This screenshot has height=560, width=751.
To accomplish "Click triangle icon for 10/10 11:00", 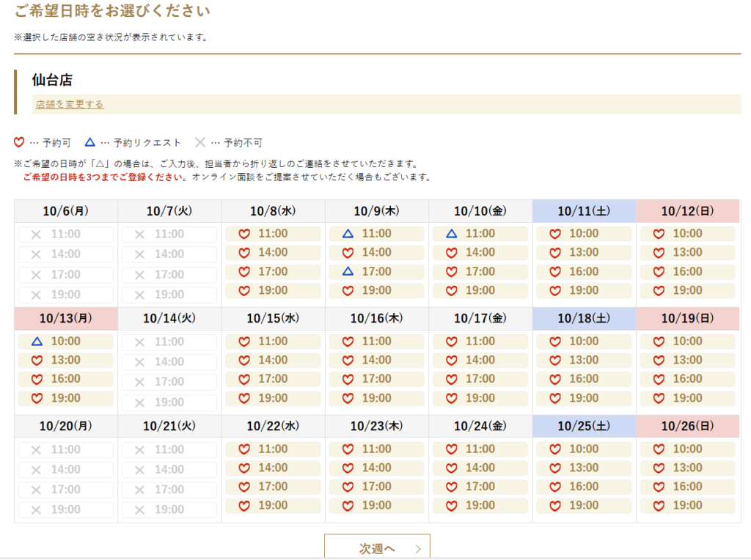I will pos(452,234).
